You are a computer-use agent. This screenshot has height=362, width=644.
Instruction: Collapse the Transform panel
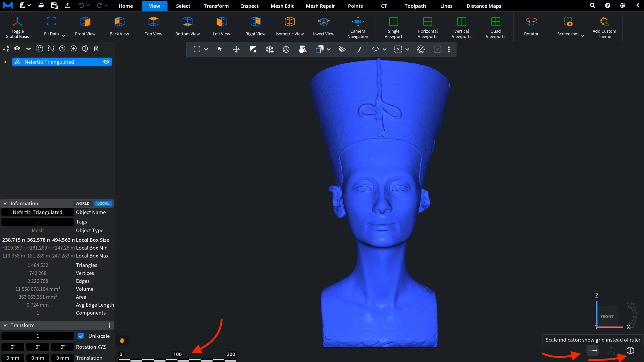tap(5, 325)
